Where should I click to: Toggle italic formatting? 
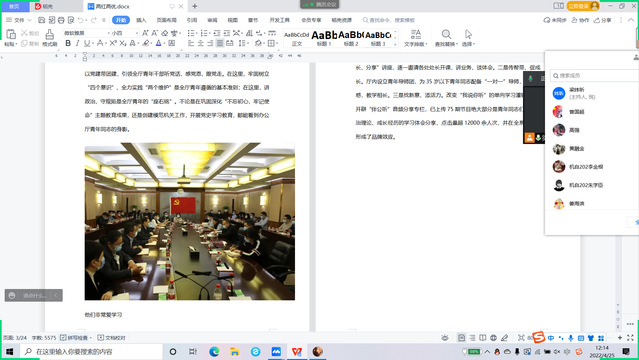[x=77, y=43]
